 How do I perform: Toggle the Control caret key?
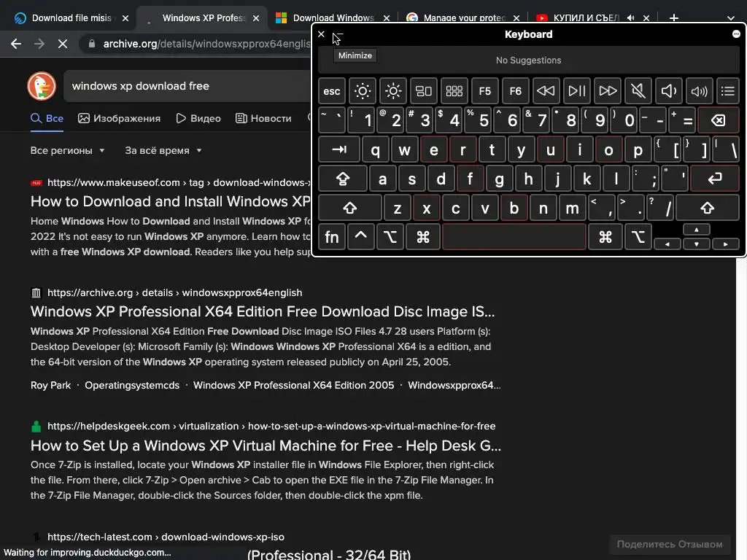360,237
